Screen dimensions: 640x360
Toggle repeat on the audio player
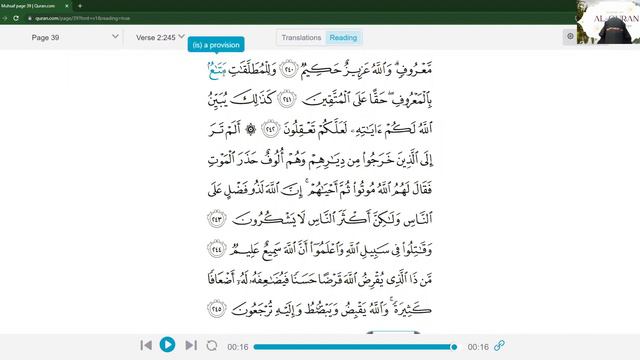click(212, 346)
